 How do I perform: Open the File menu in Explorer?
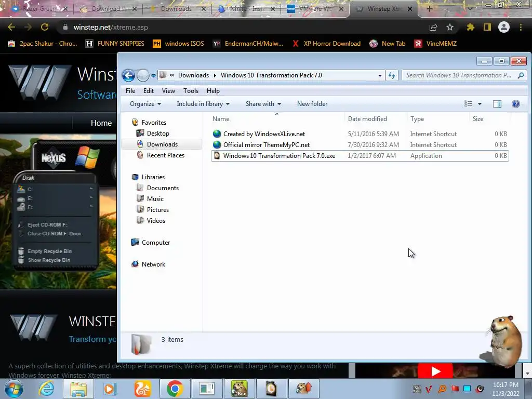pos(130,91)
